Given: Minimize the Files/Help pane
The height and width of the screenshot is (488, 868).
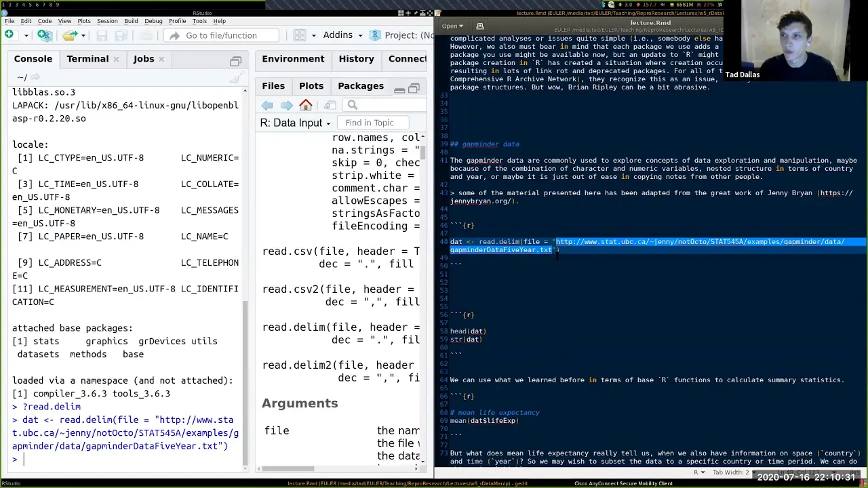Looking at the screenshot, I should pos(399,89).
